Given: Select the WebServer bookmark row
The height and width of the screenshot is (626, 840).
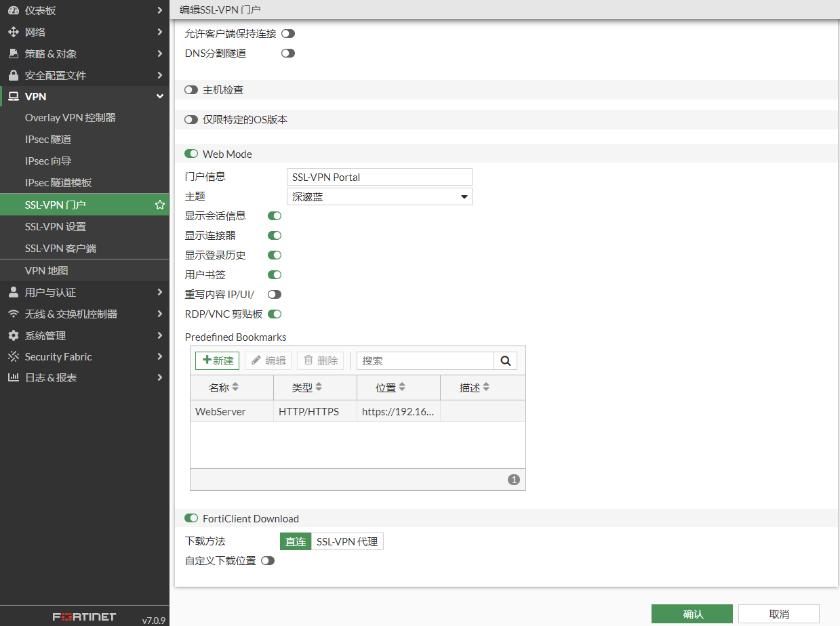Looking at the screenshot, I should pos(358,411).
